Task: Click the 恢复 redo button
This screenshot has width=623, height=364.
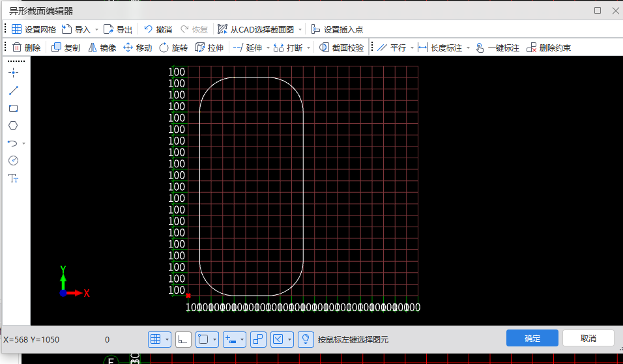Action: coord(194,29)
